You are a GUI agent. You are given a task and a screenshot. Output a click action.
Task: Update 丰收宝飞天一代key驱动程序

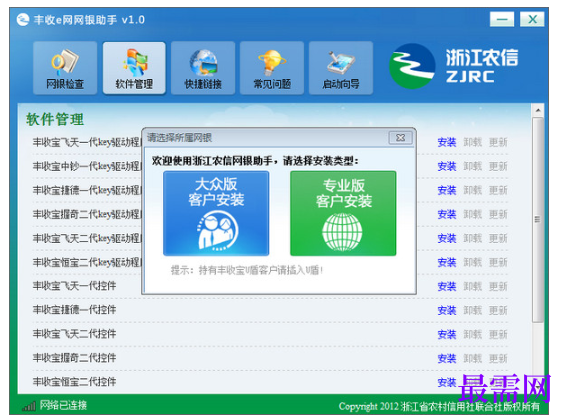pos(498,142)
